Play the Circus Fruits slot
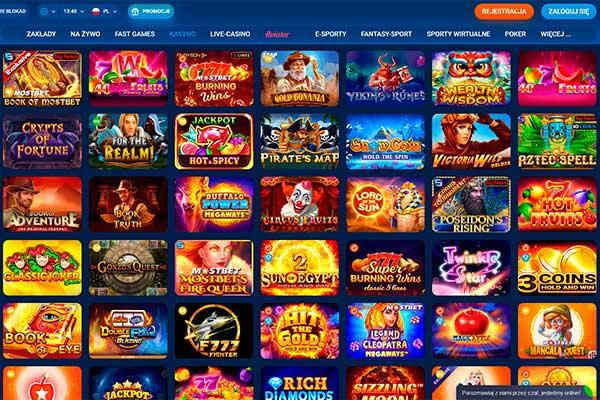 300,204
